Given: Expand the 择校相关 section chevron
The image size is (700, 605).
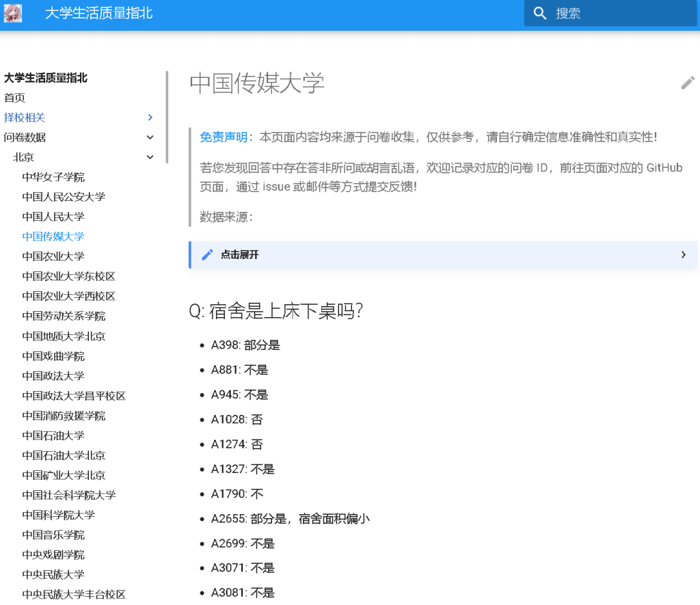Looking at the screenshot, I should point(150,117).
